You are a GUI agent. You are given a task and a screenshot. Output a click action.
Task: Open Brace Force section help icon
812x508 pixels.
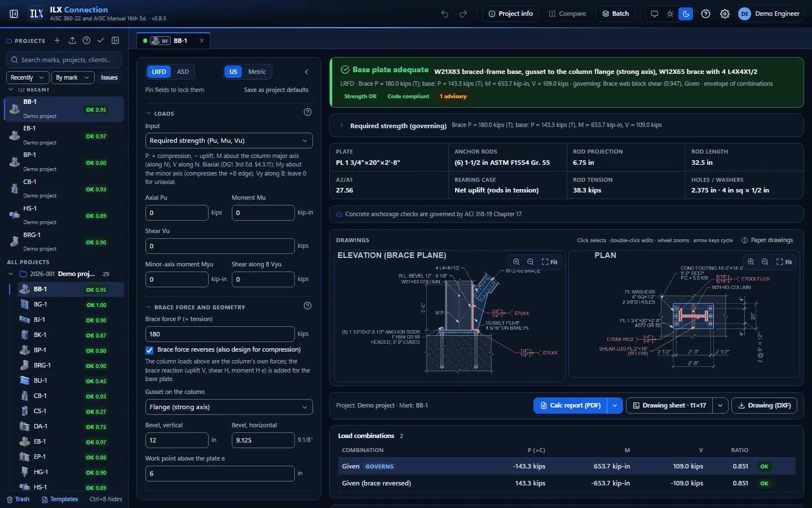click(307, 306)
